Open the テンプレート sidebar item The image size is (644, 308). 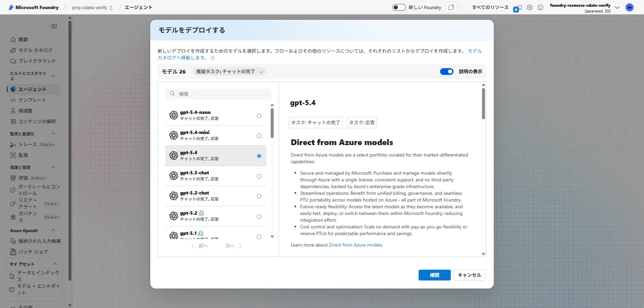34,100
